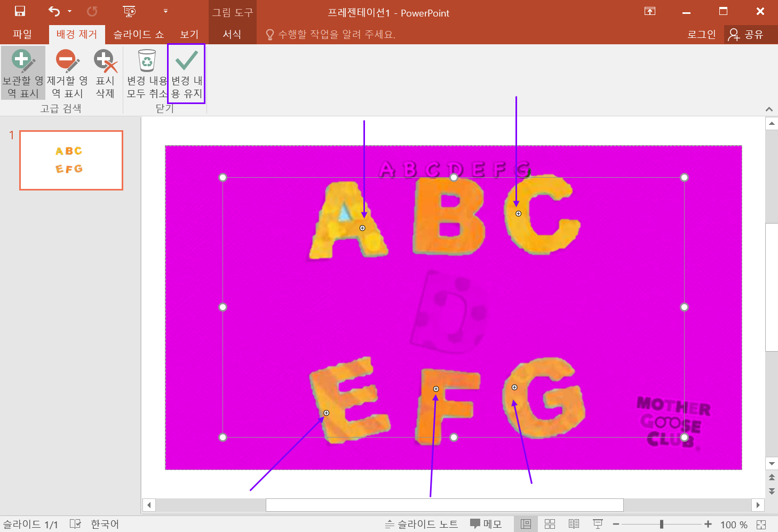778x532 pixels.
Task: Customize Quick Access Toolbar dropdown
Action: tap(165, 11)
